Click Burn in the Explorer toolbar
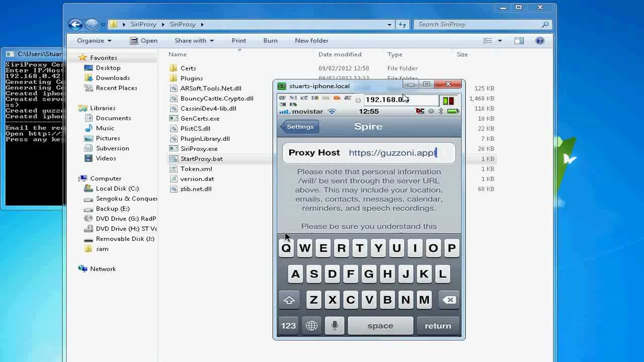The image size is (644, 362). (x=270, y=41)
